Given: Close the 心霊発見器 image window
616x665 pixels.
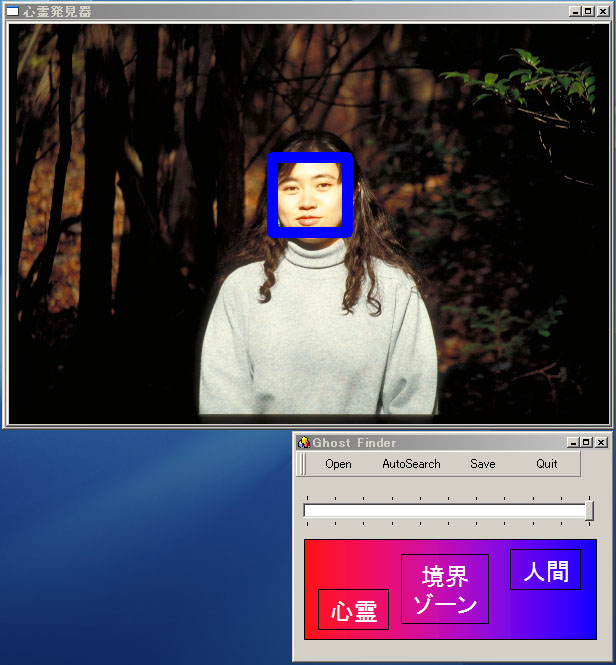Looking at the screenshot, I should 602,11.
